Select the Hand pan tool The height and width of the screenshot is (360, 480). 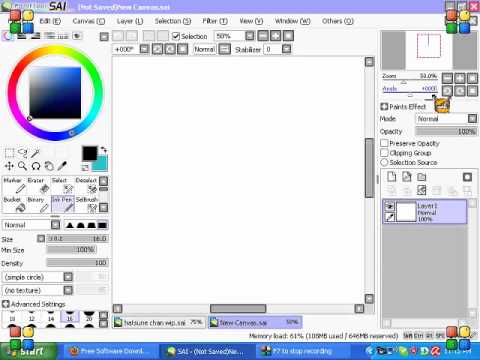click(x=49, y=166)
